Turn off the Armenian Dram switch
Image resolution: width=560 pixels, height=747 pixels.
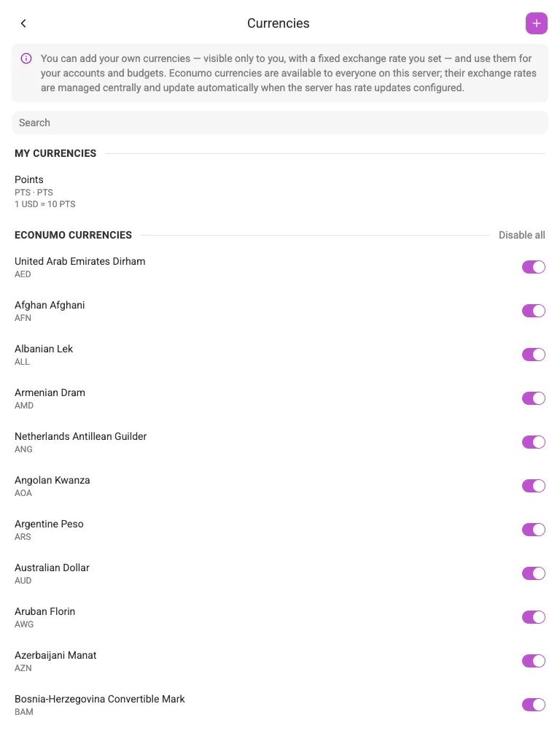pos(533,398)
